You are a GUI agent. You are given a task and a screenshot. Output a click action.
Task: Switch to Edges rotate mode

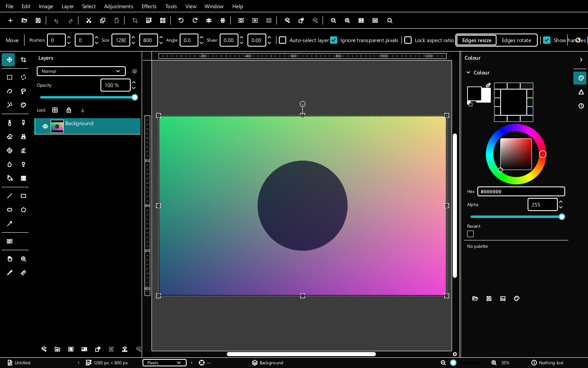(516, 40)
